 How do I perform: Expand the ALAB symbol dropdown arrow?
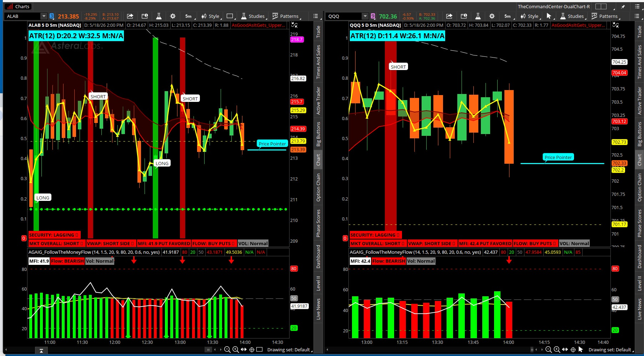[x=44, y=16]
